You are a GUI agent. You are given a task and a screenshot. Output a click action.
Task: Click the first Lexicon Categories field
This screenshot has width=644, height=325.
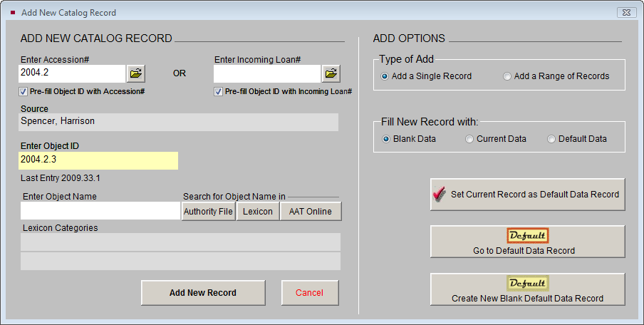coord(180,242)
